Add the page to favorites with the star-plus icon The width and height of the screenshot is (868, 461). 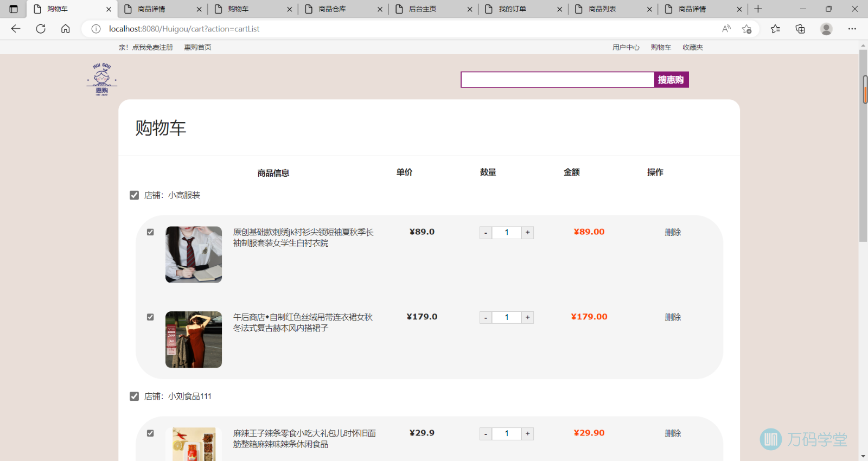pyautogui.click(x=747, y=29)
